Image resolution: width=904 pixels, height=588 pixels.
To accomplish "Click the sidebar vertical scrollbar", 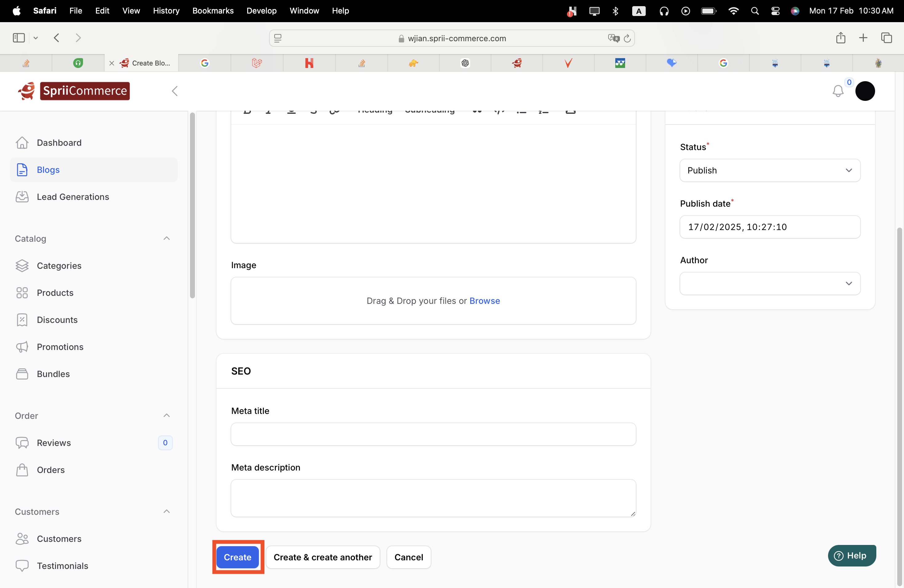I will pyautogui.click(x=192, y=205).
